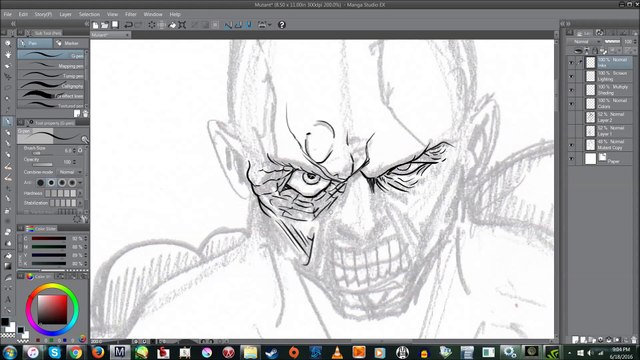The height and width of the screenshot is (360, 640).
Task: Click the new raster layer icon
Action: click(576, 340)
